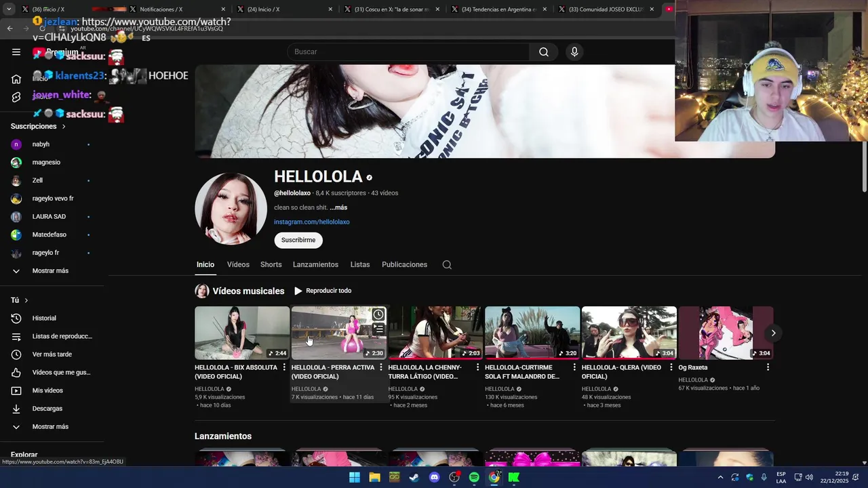Switch to channel Inicio tab

[205, 264]
